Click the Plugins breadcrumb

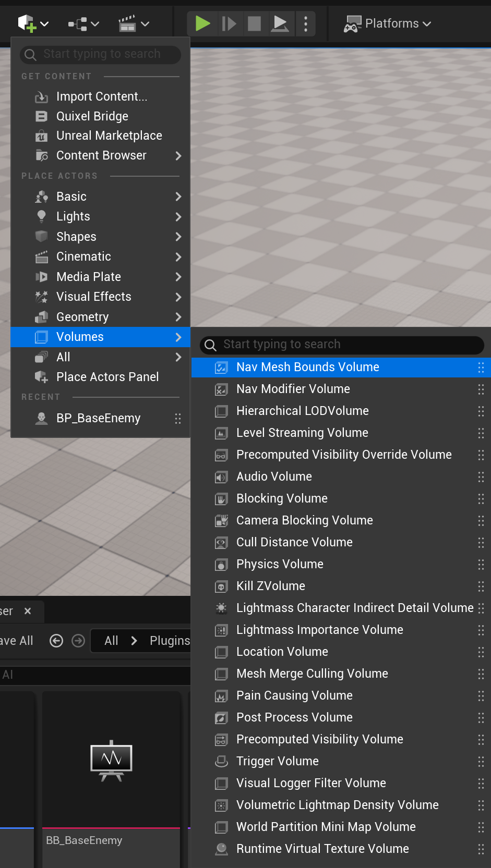point(170,641)
